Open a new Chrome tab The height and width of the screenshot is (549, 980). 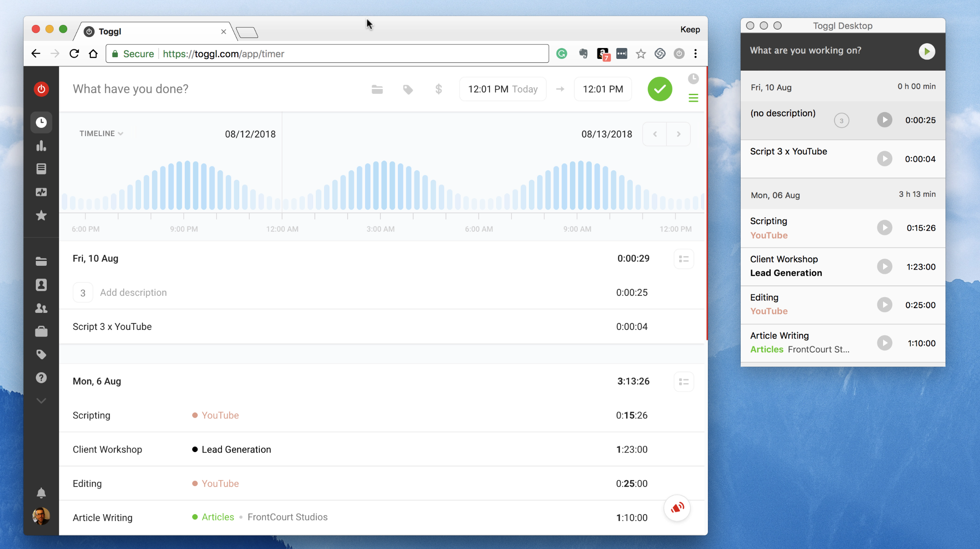(247, 32)
